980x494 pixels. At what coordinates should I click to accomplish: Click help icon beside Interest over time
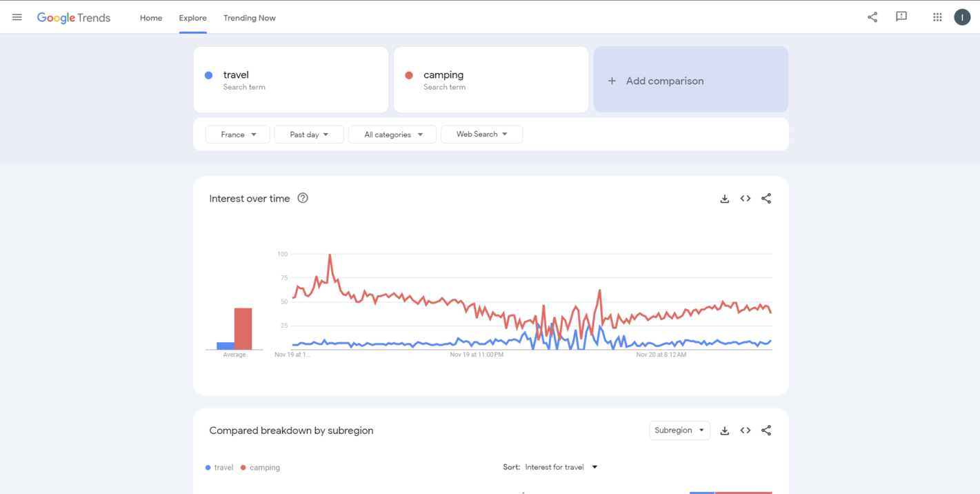click(303, 198)
